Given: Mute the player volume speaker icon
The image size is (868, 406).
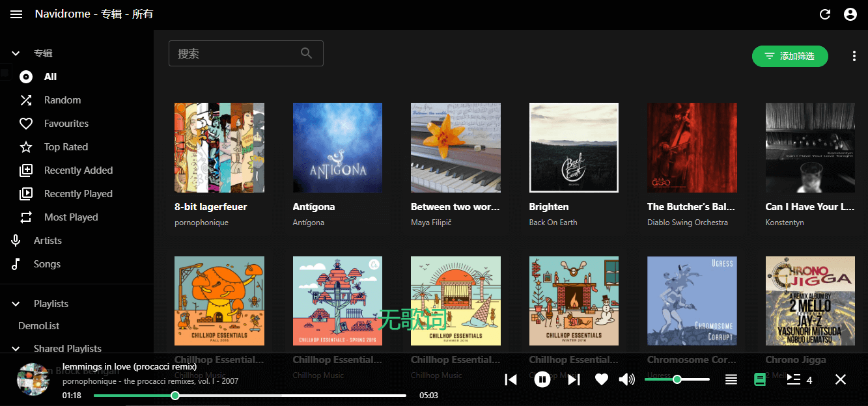Looking at the screenshot, I should [626, 379].
